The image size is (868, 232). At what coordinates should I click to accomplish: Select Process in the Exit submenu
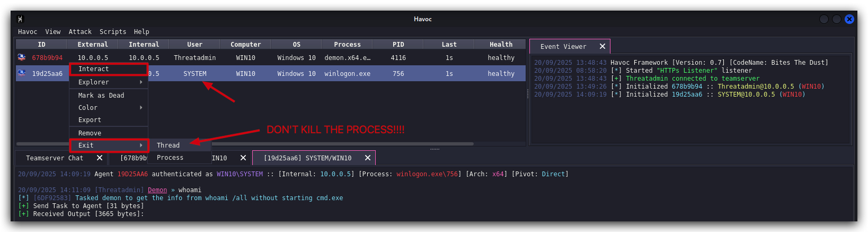(x=180, y=158)
